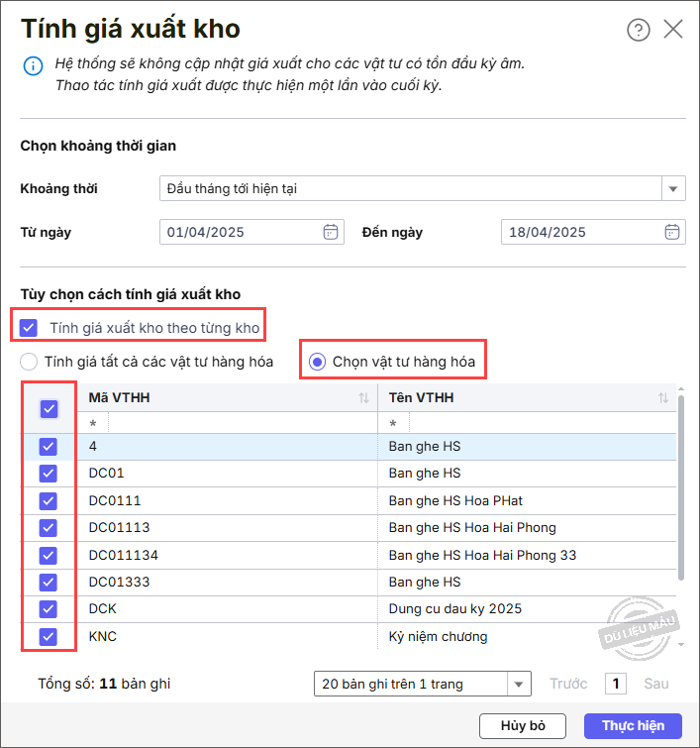The height and width of the screenshot is (748, 700).
Task: Toggle the select-all header checkbox
Action: tap(49, 408)
